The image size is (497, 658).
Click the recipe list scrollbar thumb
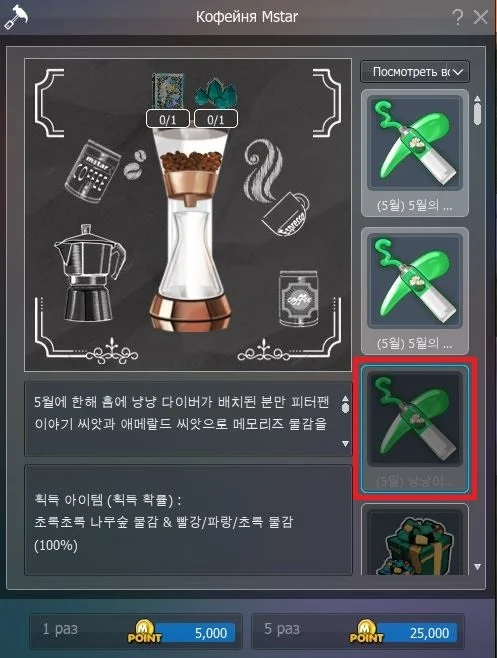point(477,114)
